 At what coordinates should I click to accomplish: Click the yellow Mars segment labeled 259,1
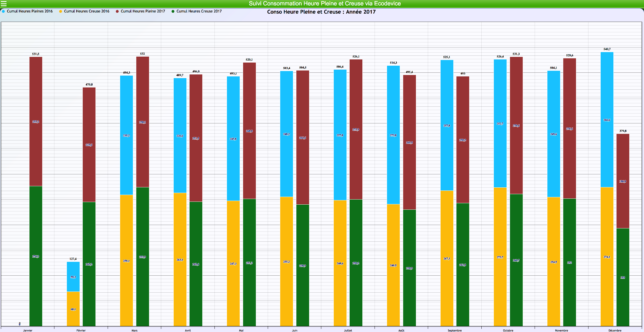point(126,261)
